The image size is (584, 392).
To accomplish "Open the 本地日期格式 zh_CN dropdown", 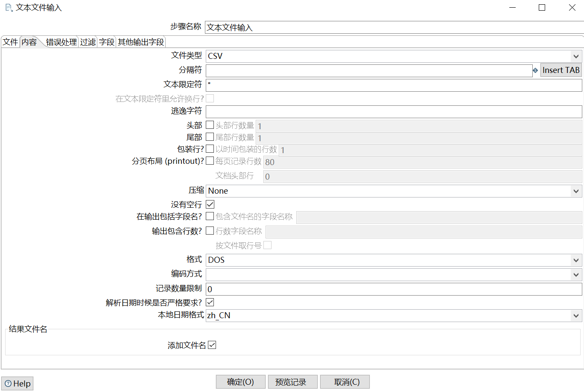I will [576, 316].
